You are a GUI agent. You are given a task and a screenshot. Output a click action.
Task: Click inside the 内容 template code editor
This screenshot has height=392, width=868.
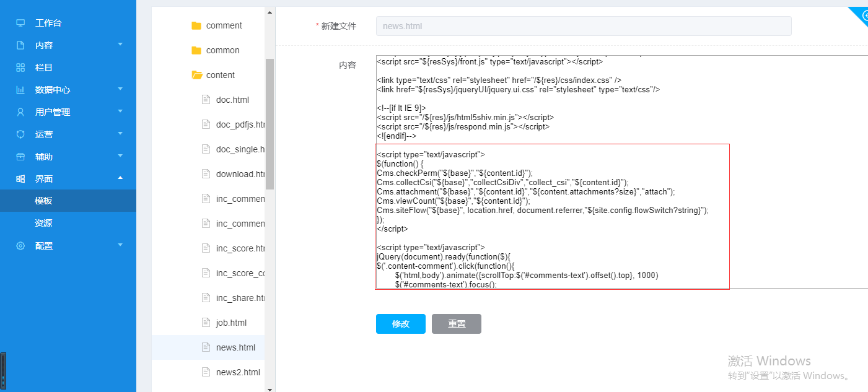tap(622, 172)
